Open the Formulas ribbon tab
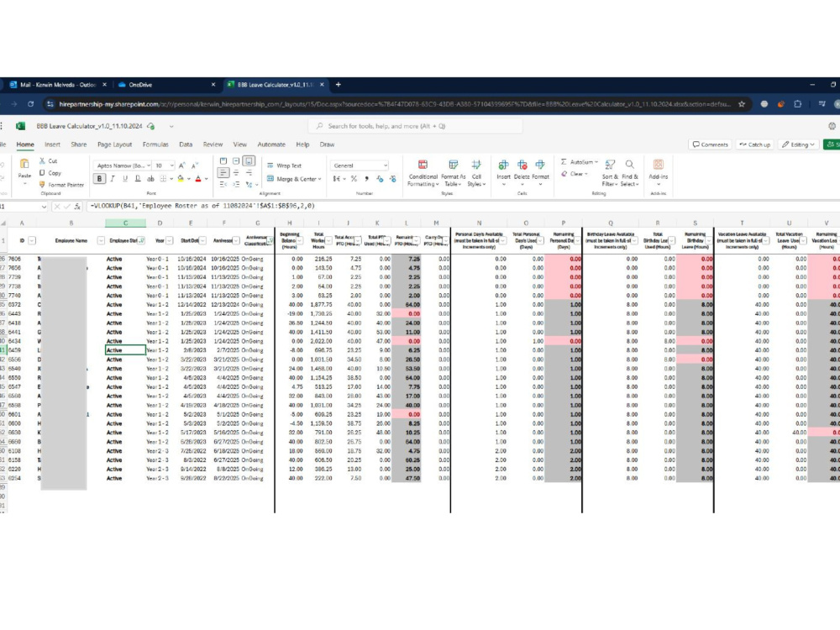 pyautogui.click(x=155, y=144)
